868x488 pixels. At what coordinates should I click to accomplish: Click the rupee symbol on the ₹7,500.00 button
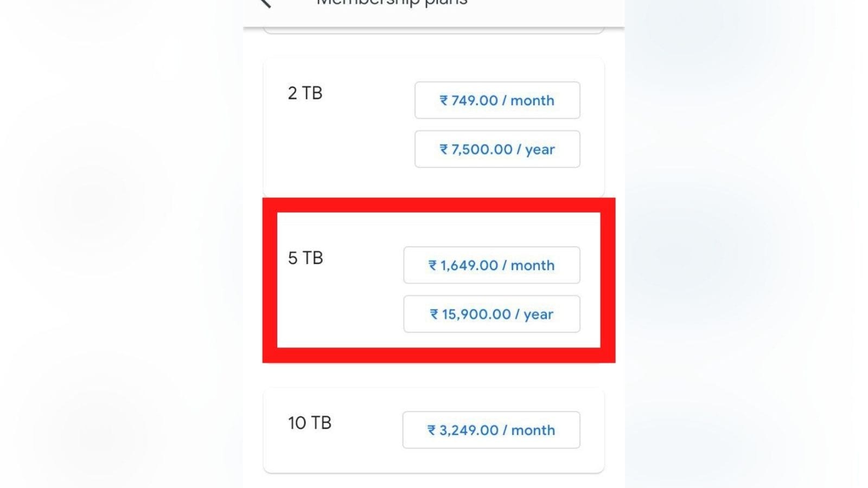point(444,150)
